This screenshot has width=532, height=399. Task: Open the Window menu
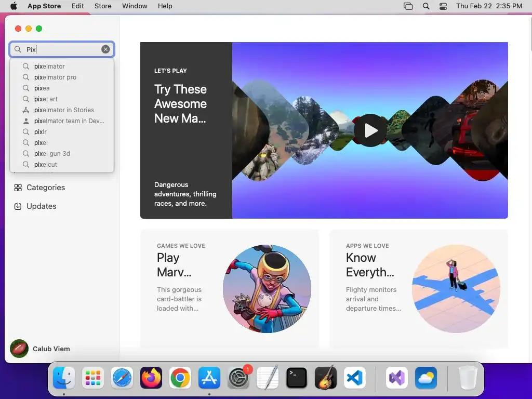point(135,6)
